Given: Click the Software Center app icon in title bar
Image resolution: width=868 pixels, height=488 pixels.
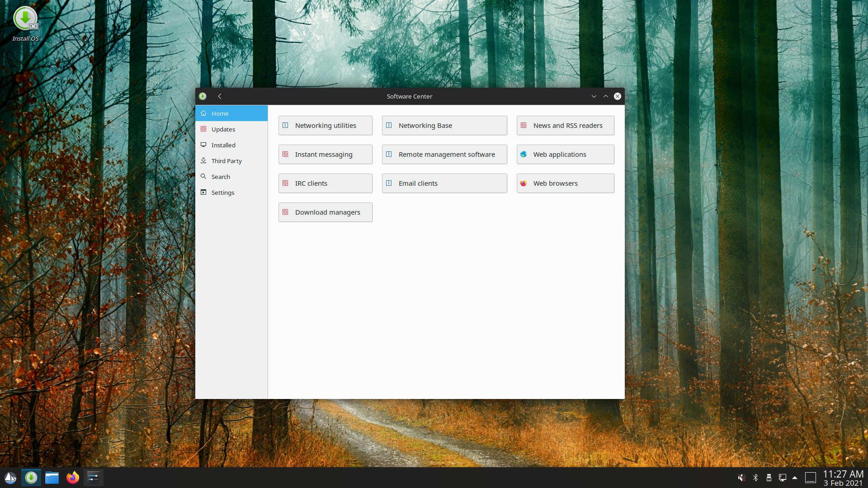Looking at the screenshot, I should point(203,96).
